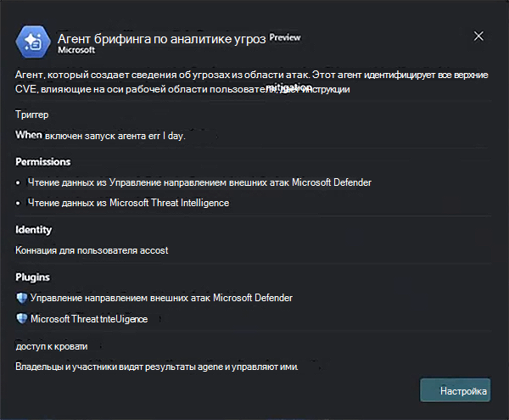Select permission Чтение данных из Microsoft Threat Intelligence
Viewport: 509px width, 420px height.
coord(128,203)
